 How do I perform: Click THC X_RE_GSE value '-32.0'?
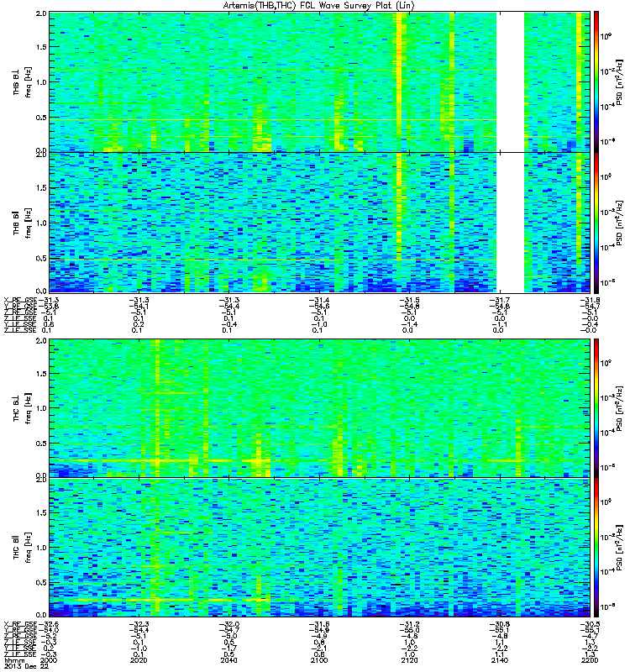pyautogui.click(x=228, y=624)
